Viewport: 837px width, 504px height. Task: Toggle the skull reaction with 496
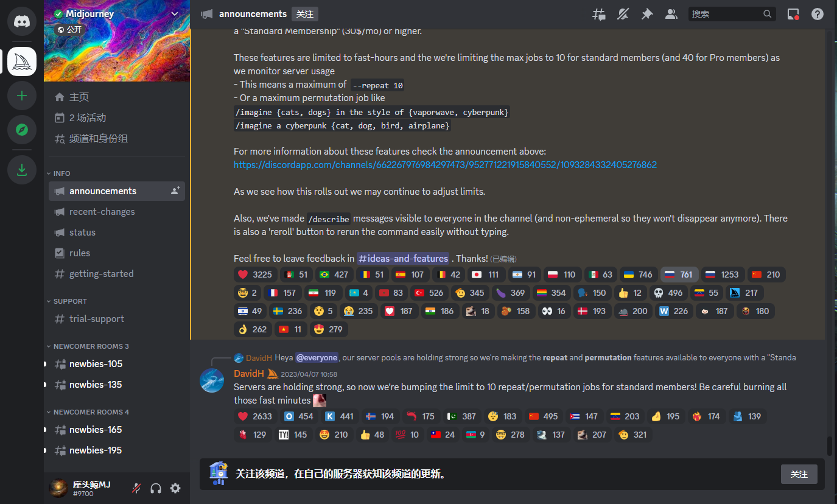point(668,293)
